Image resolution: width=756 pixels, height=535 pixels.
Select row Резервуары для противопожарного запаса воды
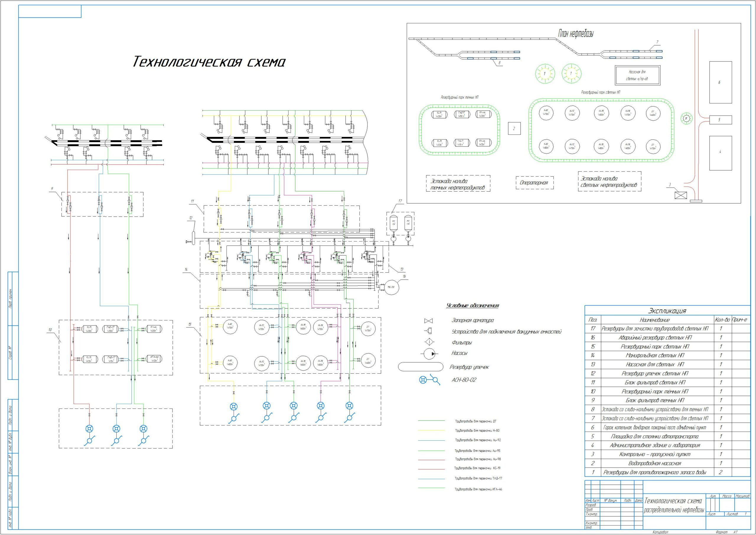pos(667,472)
